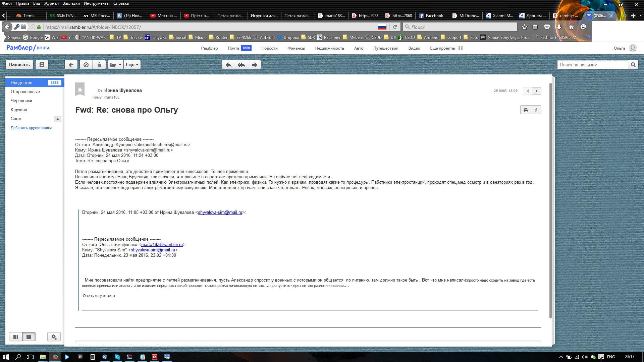Open Инструменты menu
The width and height of the screenshot is (644, 362).
97,3
